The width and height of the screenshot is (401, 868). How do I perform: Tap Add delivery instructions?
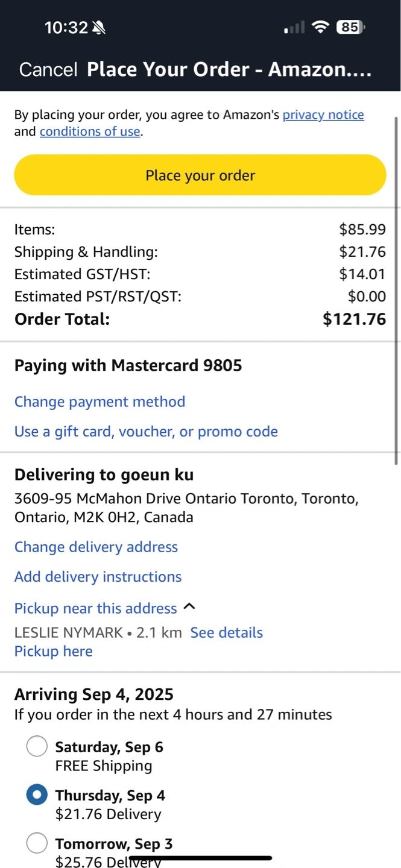tap(98, 577)
